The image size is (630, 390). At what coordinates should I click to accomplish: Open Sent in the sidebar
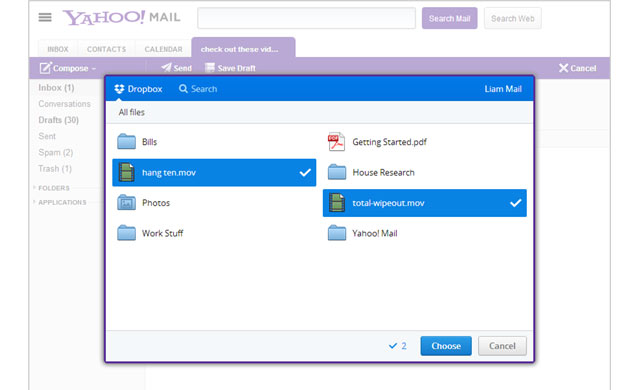(x=47, y=136)
